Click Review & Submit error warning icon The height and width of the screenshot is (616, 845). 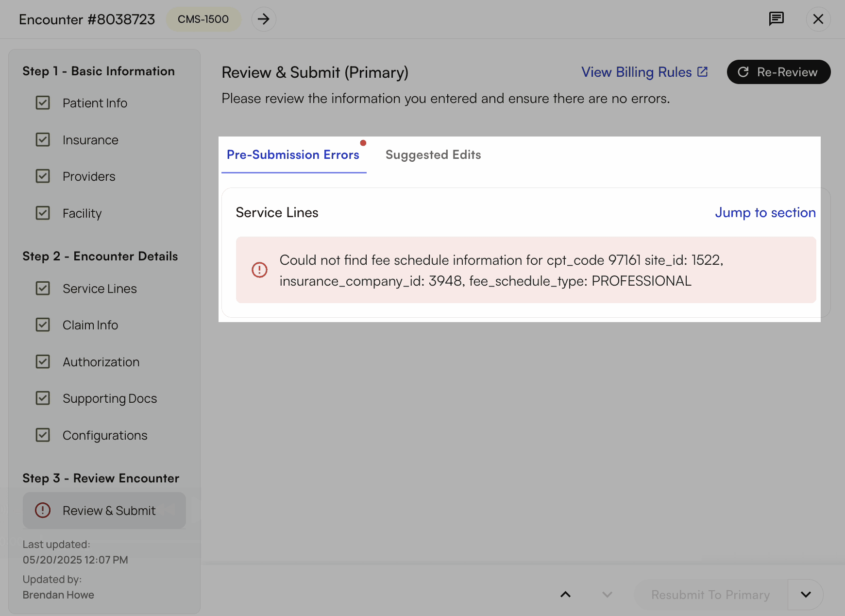point(43,510)
